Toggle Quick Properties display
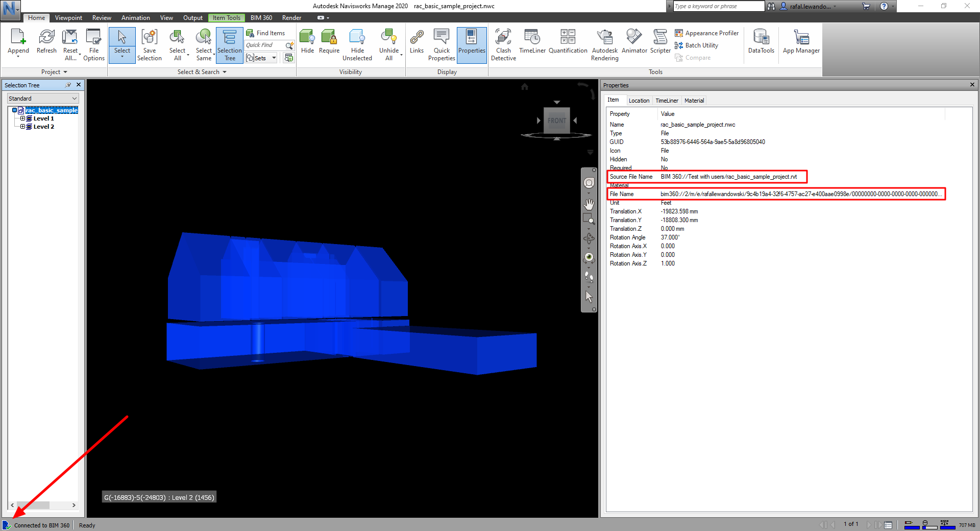The height and width of the screenshot is (531, 980). 442,45
